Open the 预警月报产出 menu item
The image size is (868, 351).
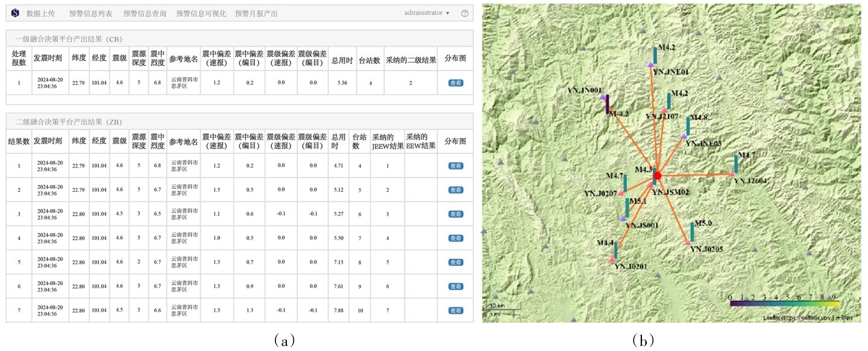[x=256, y=13]
